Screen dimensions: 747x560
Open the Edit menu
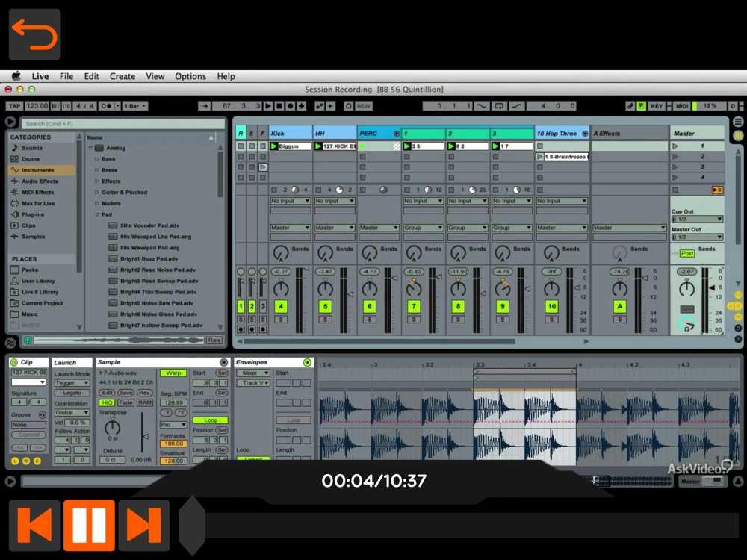pyautogui.click(x=91, y=76)
